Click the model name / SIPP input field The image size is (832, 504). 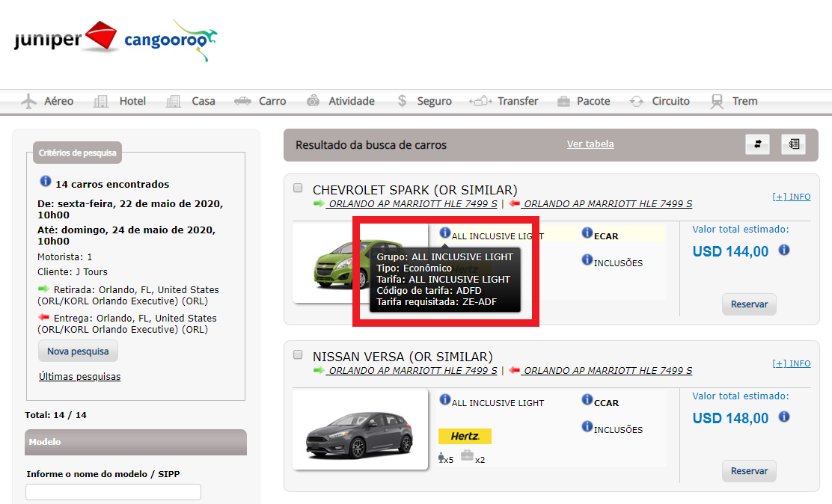[114, 492]
